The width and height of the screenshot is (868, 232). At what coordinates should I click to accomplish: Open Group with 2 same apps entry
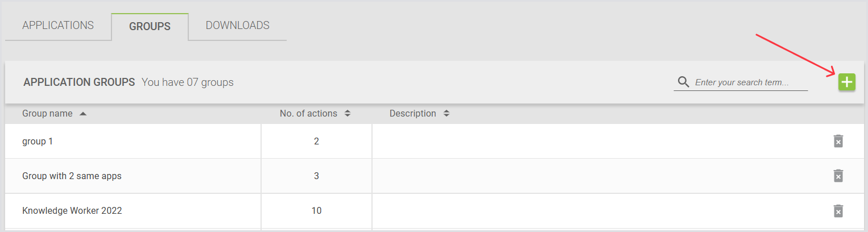(72, 176)
